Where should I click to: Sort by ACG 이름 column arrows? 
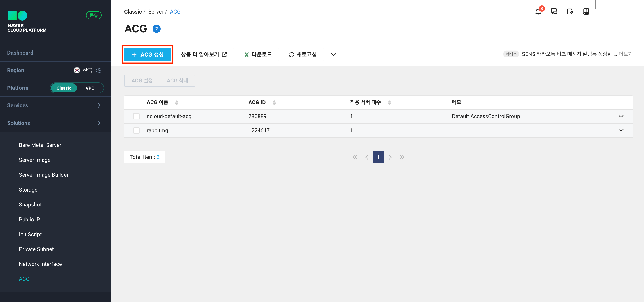176,102
